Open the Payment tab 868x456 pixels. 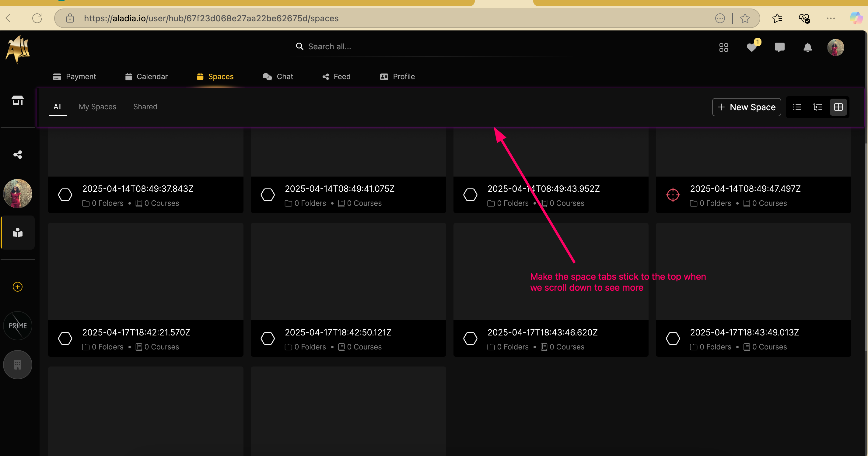74,76
